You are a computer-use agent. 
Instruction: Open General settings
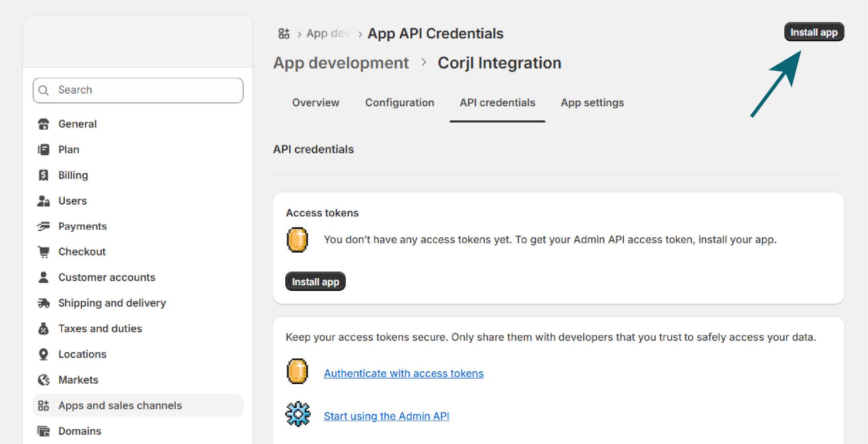(138, 124)
